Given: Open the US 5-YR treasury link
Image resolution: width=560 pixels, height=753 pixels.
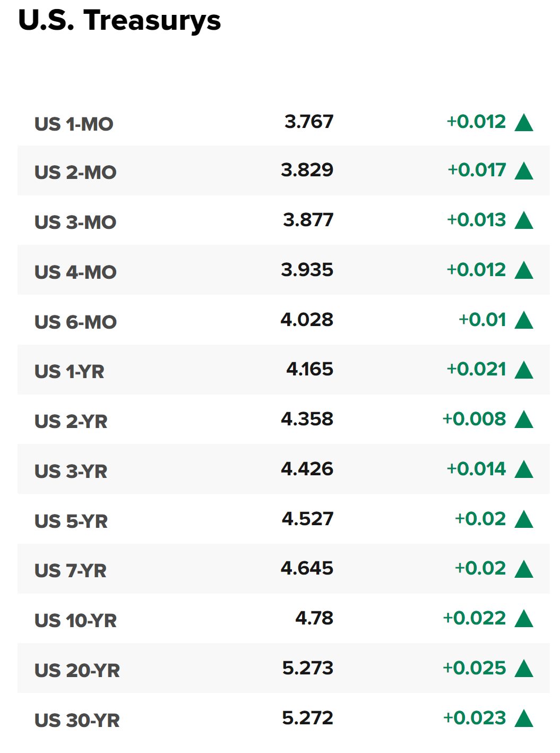Looking at the screenshot, I should (71, 521).
